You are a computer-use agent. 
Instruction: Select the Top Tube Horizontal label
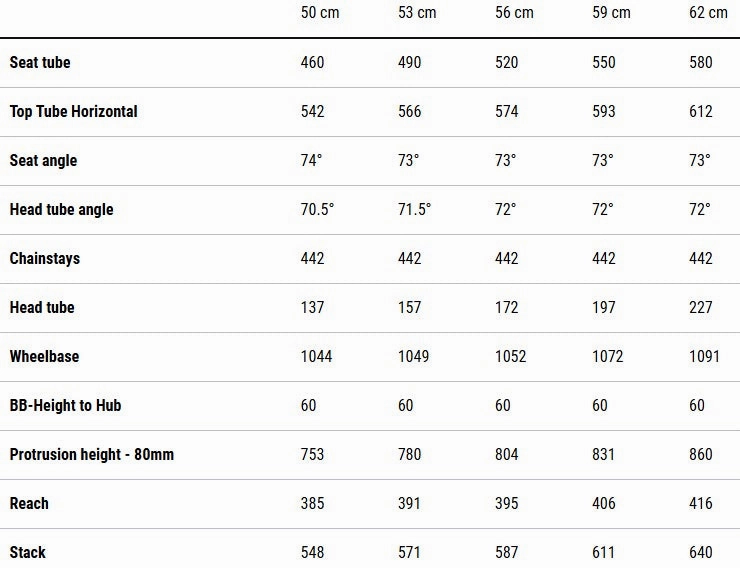(74, 111)
